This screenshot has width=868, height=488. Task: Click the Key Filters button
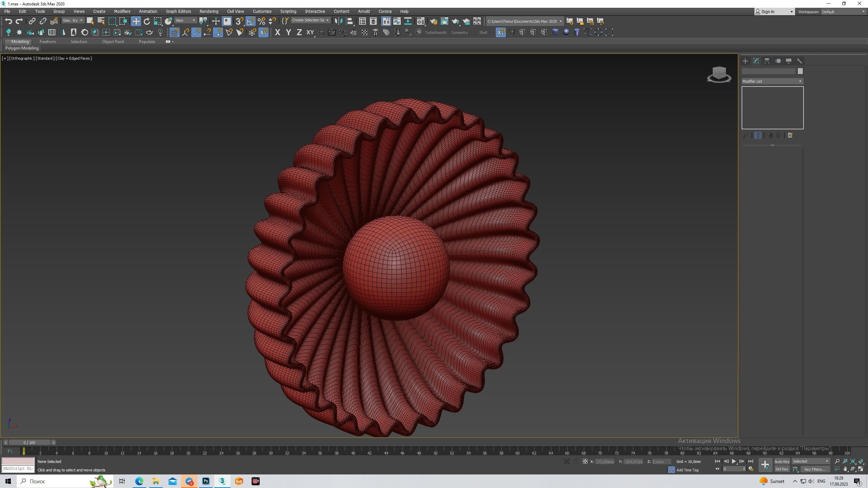[x=815, y=469]
